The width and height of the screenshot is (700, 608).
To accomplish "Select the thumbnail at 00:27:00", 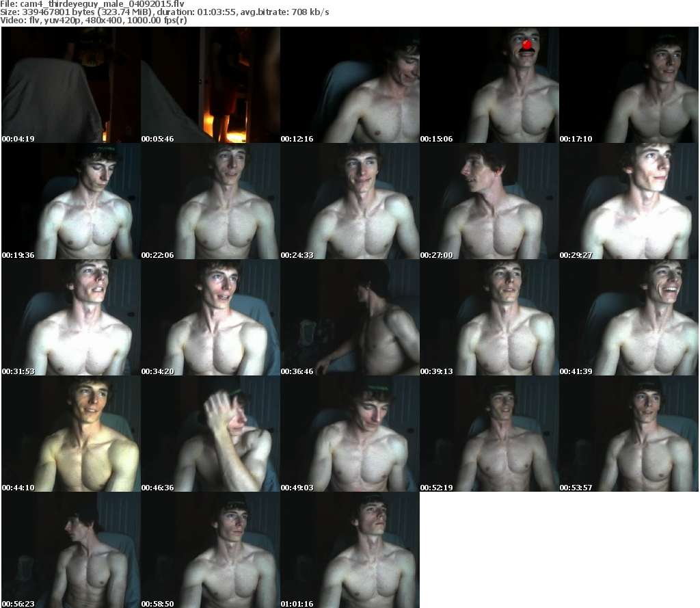I will pos(489,201).
